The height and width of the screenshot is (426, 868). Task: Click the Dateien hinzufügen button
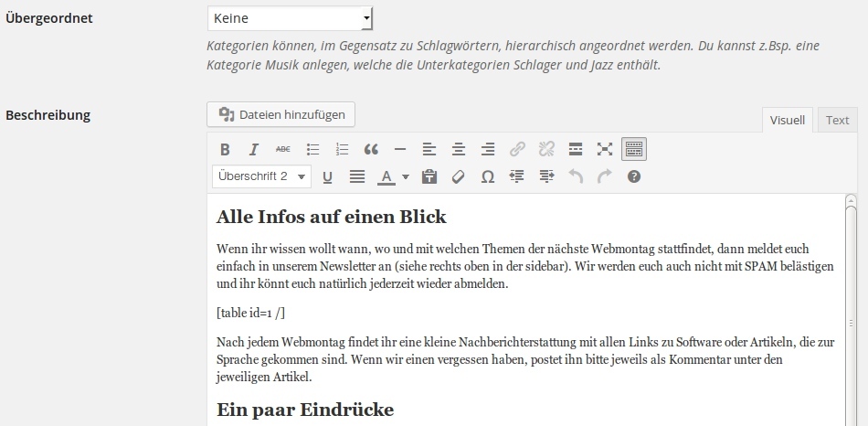click(281, 114)
